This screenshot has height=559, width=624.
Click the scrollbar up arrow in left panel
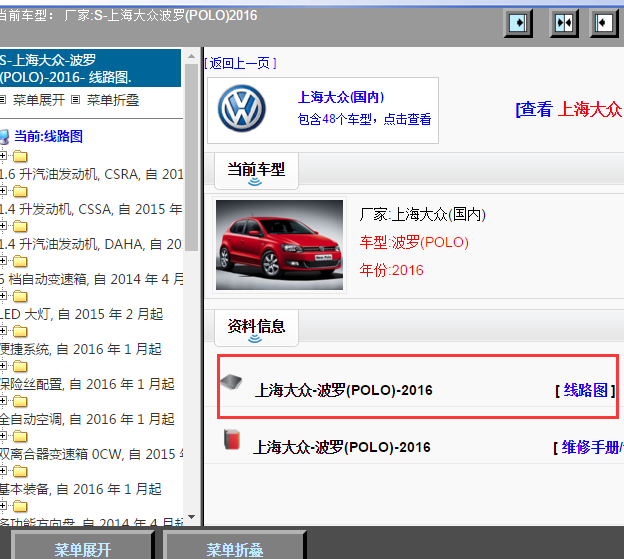tap(191, 56)
